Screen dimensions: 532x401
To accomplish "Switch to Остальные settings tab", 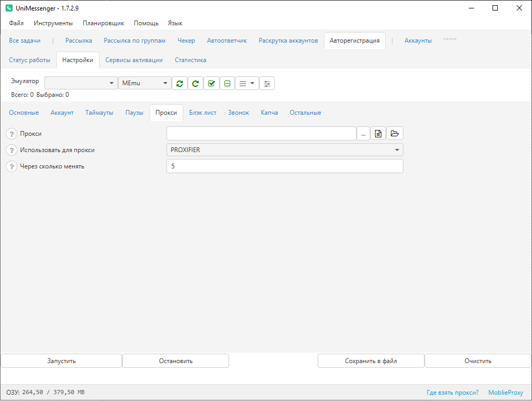I will [306, 113].
